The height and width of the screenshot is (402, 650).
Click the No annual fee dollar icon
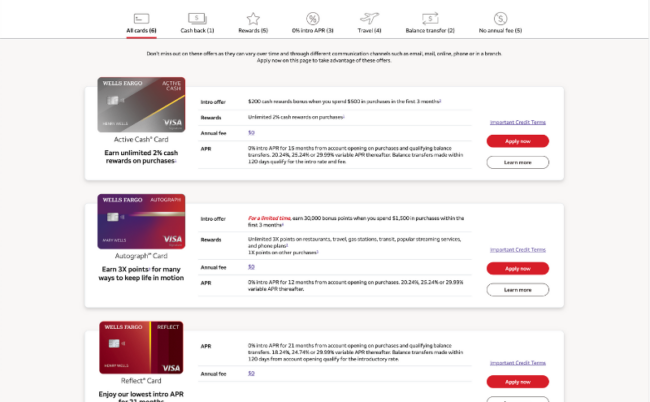point(500,18)
